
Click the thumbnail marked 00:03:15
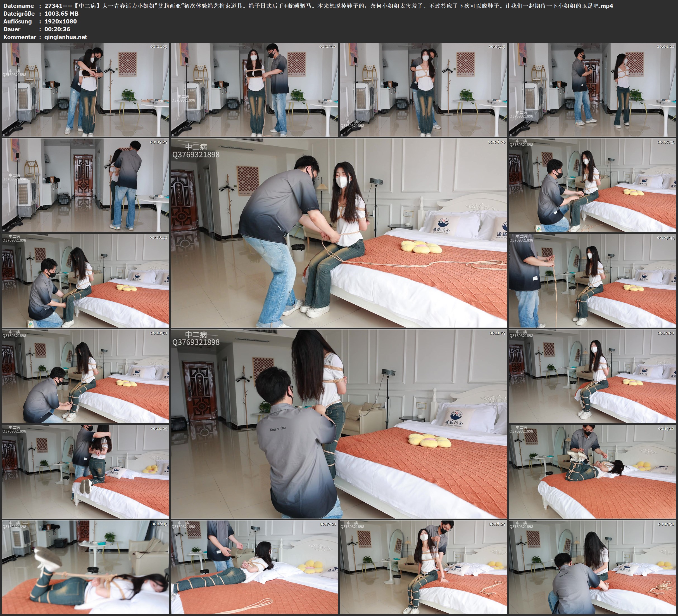point(424,90)
